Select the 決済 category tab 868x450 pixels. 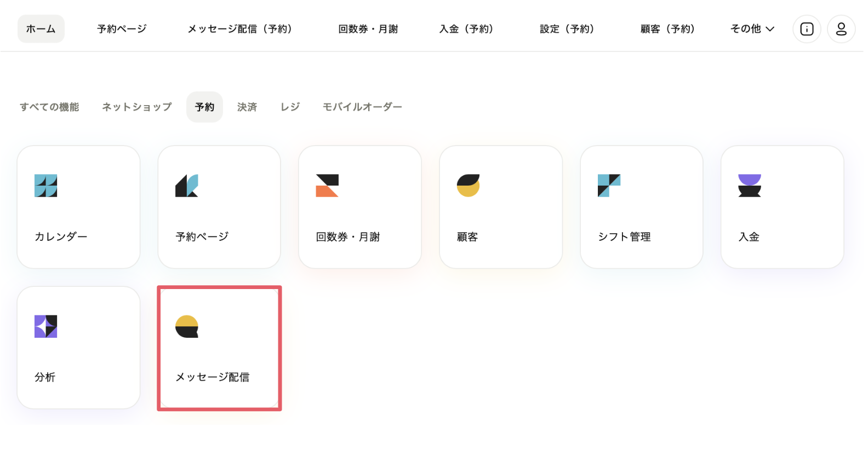click(x=247, y=107)
